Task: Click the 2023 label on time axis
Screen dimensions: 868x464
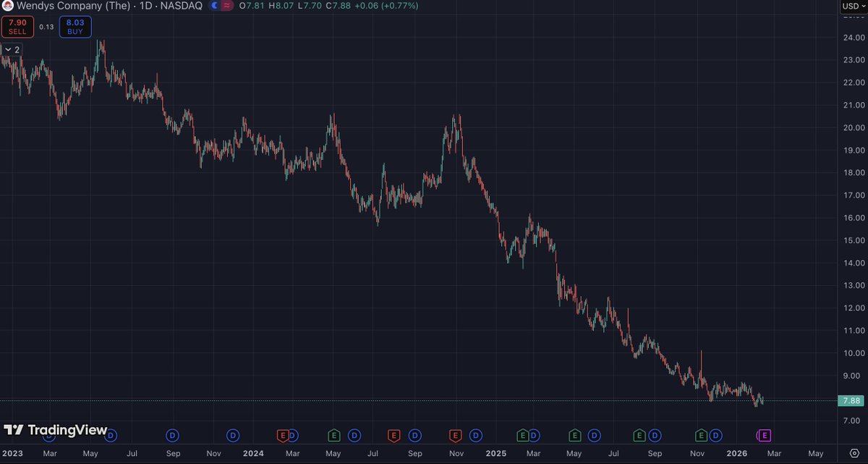Action: [x=12, y=453]
